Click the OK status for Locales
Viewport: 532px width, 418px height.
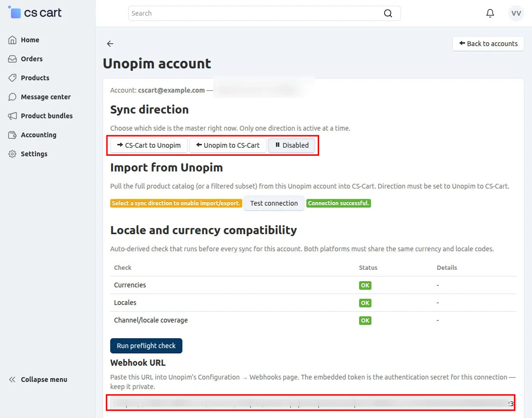coord(365,303)
